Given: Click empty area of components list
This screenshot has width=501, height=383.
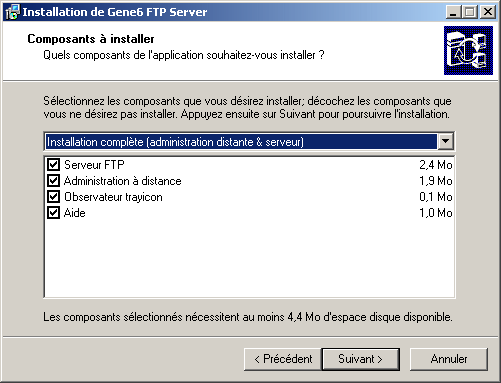Looking at the screenshot, I should [x=249, y=258].
